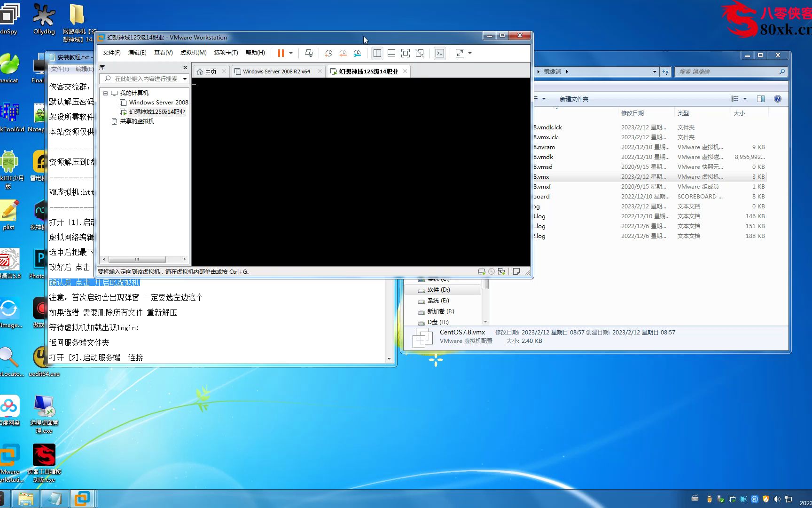Revert the virtual machine to its snapshot
Image resolution: width=812 pixels, height=508 pixels.
tap(343, 53)
